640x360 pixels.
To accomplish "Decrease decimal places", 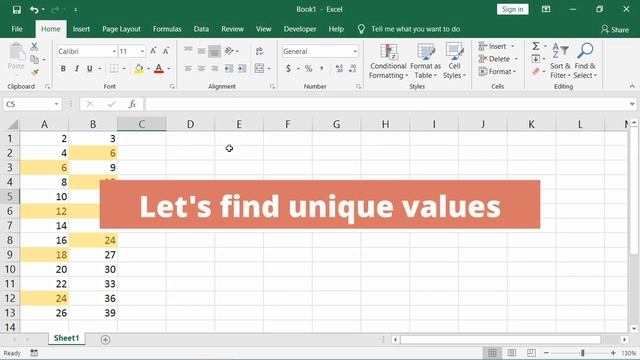I will pyautogui.click(x=353, y=69).
